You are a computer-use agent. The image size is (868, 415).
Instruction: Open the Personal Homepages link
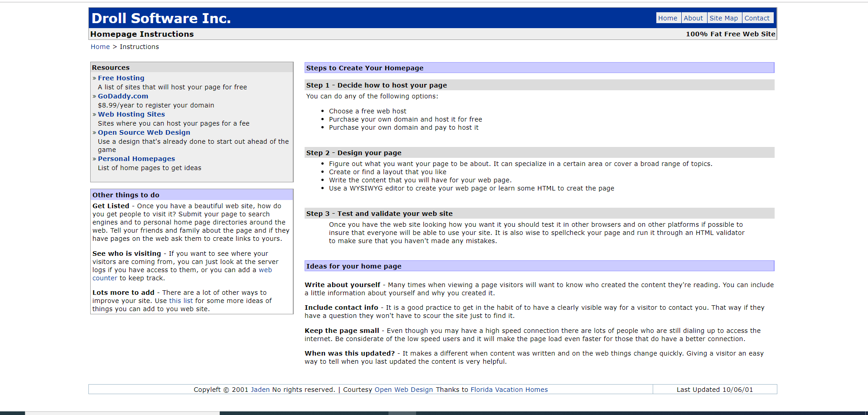[x=136, y=159]
